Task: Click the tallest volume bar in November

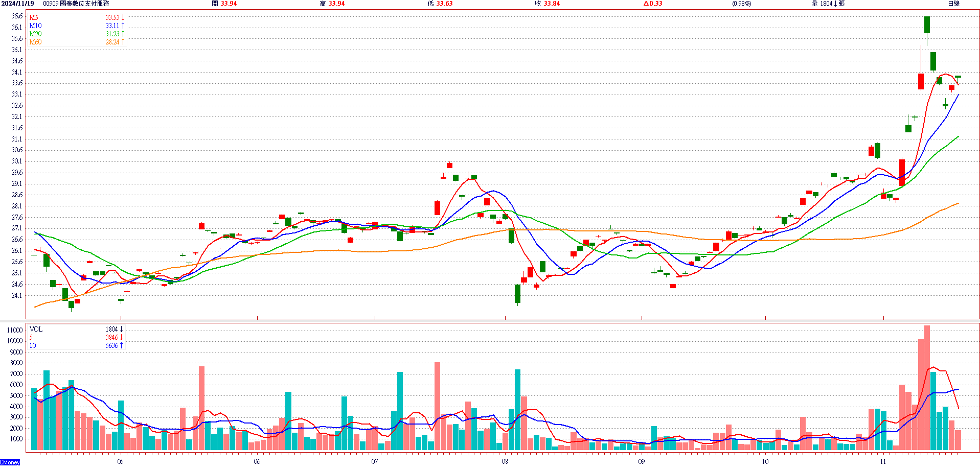Action: pyautogui.click(x=927, y=387)
